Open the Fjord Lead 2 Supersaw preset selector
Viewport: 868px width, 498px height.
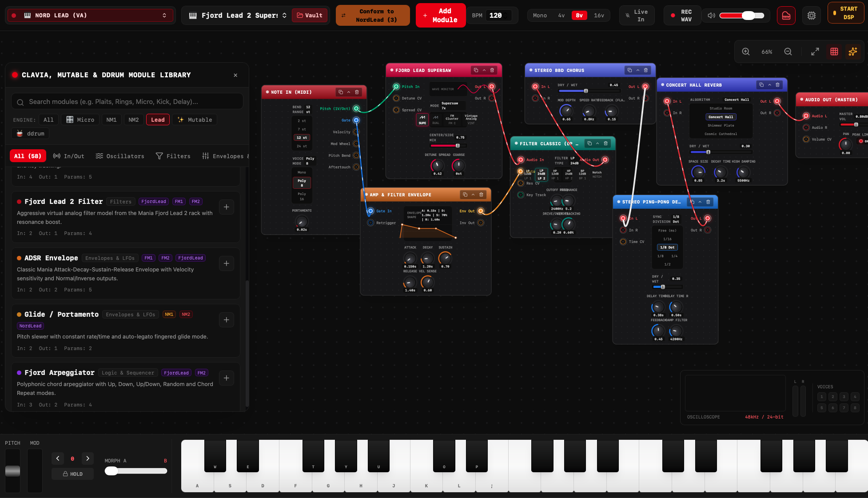point(237,16)
